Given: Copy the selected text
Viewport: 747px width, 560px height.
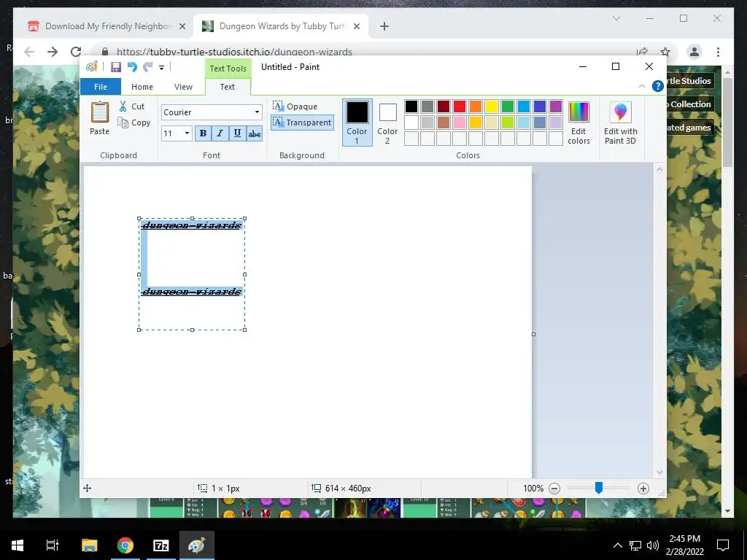Looking at the screenshot, I should [x=134, y=122].
